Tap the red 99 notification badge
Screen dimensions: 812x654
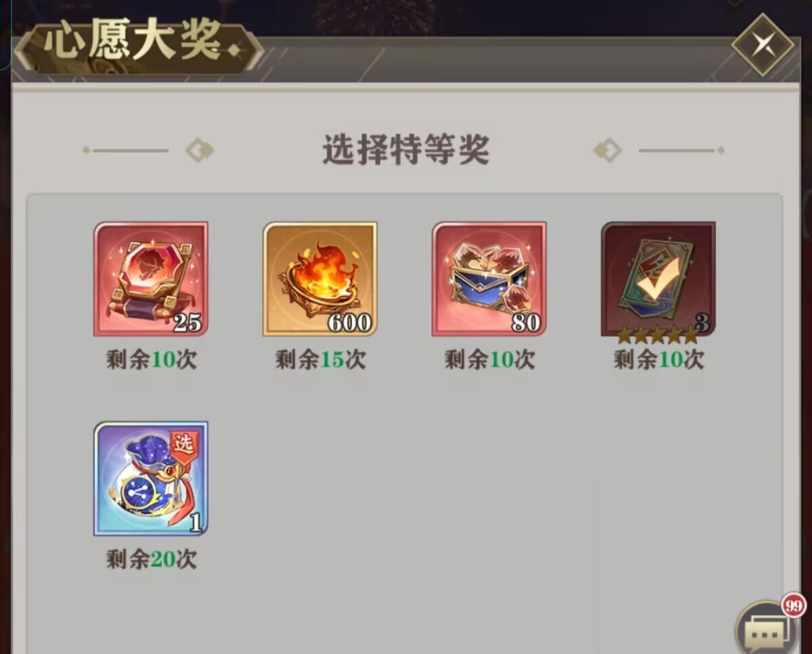point(794,605)
